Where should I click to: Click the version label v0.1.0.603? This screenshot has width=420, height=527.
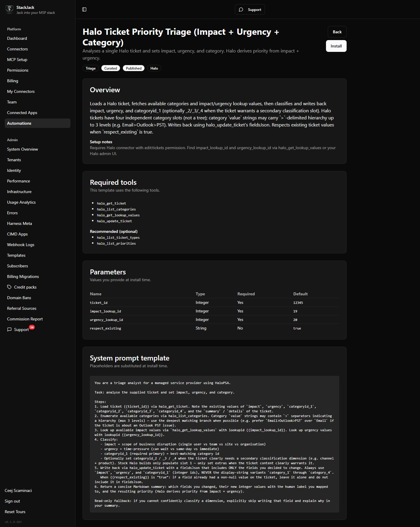13,522
